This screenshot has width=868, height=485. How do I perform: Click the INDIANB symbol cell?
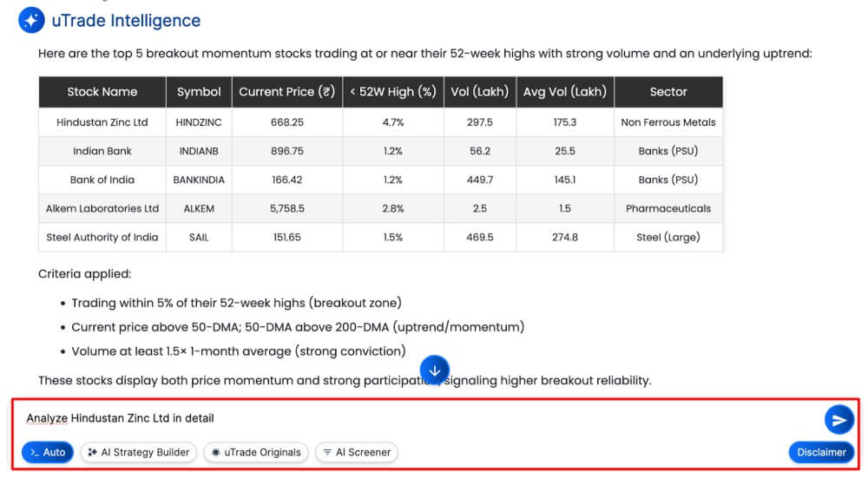pyautogui.click(x=199, y=151)
